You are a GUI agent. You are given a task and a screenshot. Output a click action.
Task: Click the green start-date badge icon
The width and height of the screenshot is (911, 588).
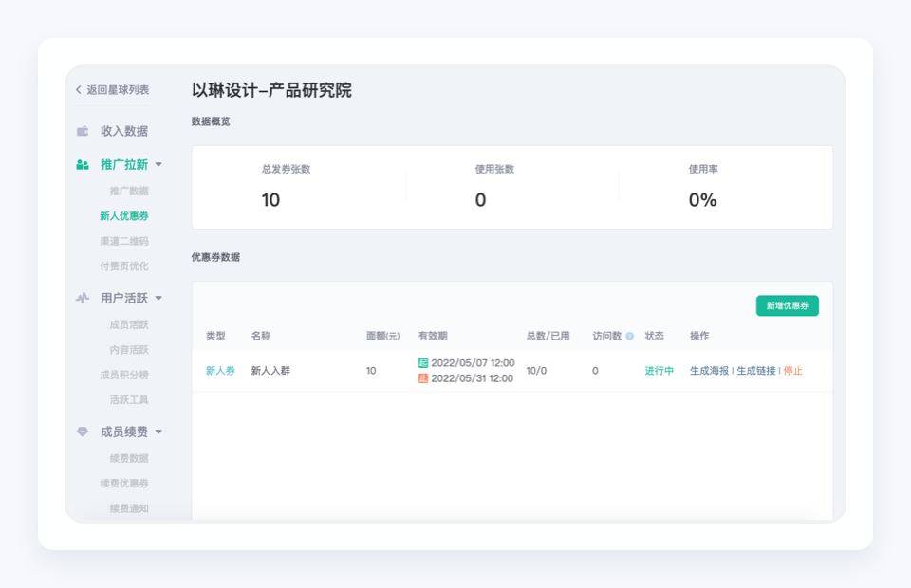(x=423, y=363)
